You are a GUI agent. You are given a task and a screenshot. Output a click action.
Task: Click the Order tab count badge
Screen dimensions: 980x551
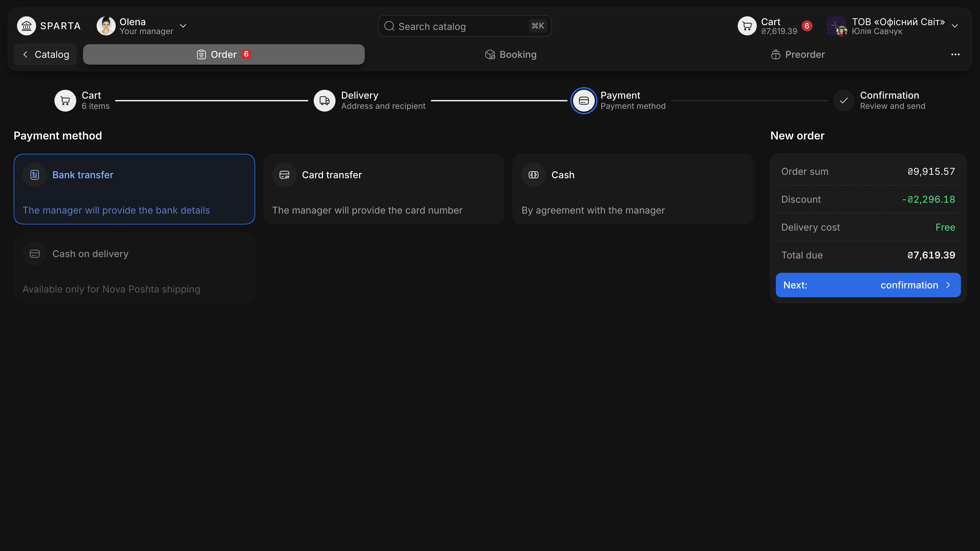246,54
